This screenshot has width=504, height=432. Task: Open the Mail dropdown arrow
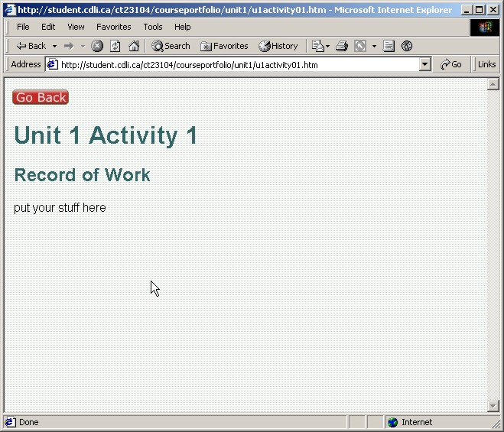pyautogui.click(x=327, y=47)
